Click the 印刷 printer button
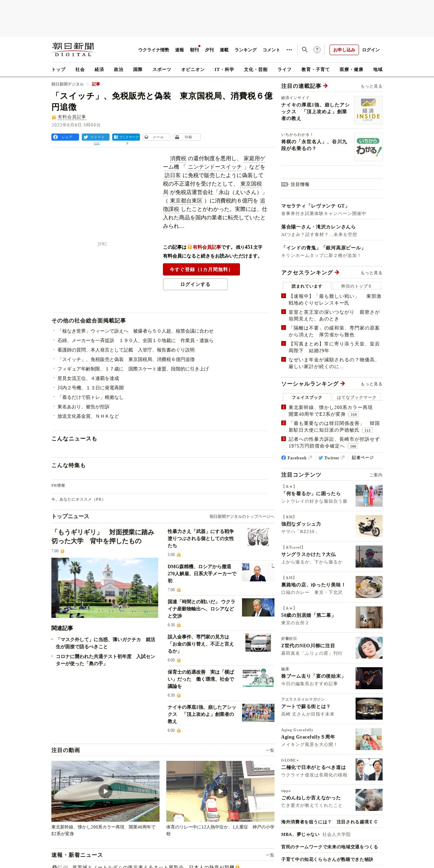Viewport: 434px width, 868px height. click(x=187, y=137)
